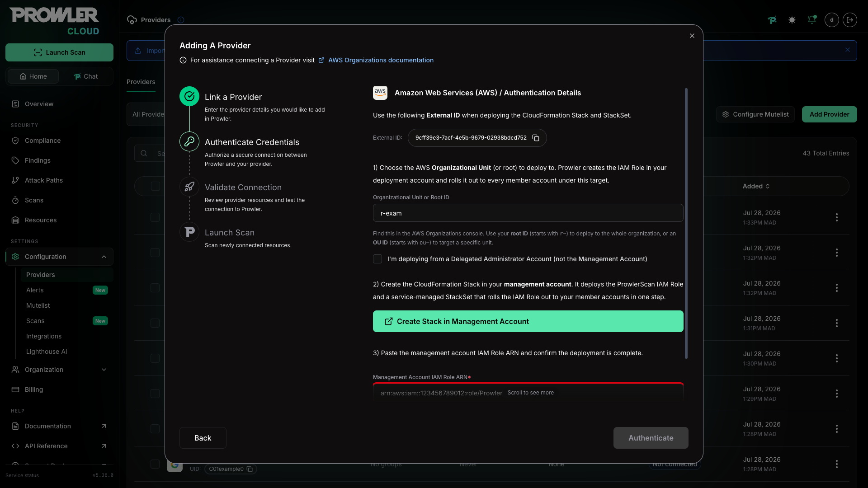Select Providers under Configuration
The image size is (868, 488).
point(67,275)
